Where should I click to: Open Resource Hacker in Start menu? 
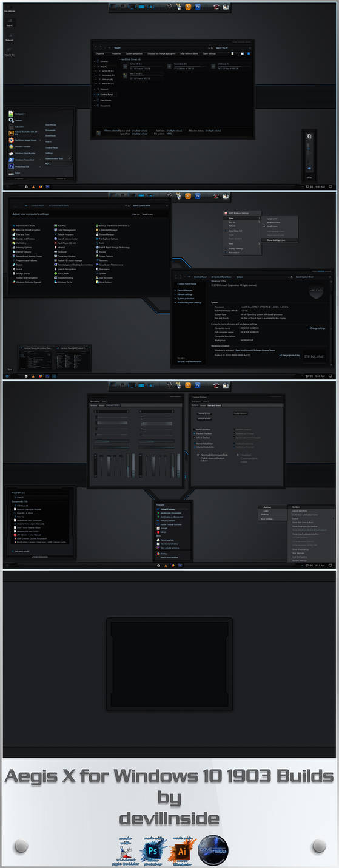(x=20, y=146)
